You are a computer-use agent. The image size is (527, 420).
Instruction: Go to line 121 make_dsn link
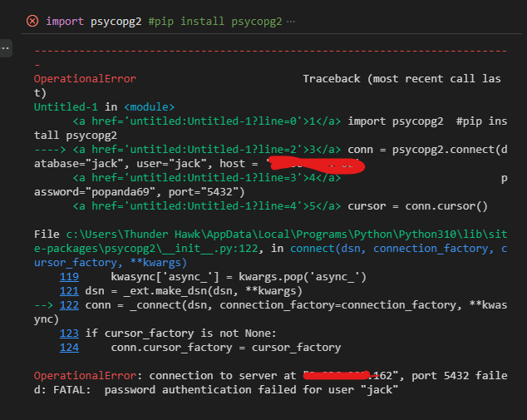[x=70, y=290]
